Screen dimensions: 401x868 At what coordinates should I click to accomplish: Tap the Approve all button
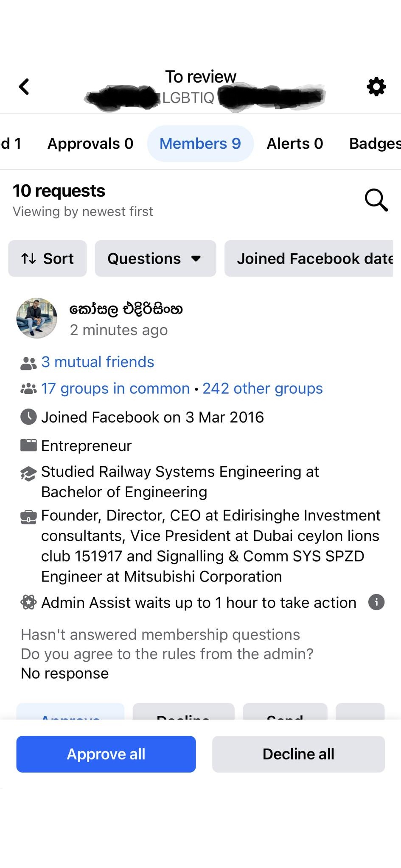click(106, 754)
